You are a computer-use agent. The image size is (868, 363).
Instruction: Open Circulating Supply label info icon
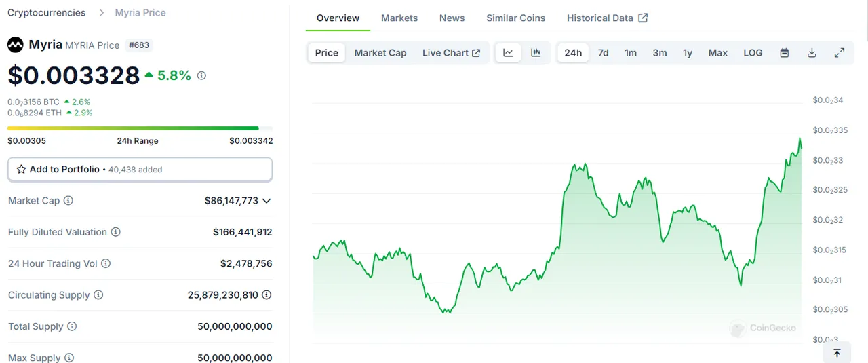click(x=98, y=295)
